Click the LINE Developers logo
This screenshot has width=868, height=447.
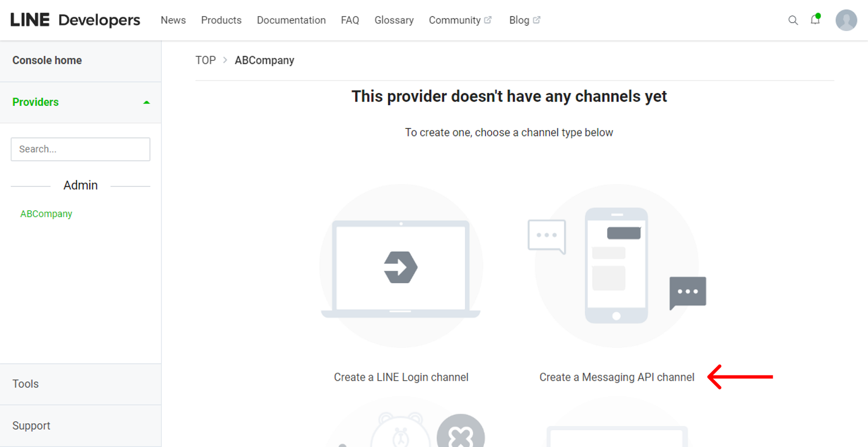pyautogui.click(x=75, y=20)
